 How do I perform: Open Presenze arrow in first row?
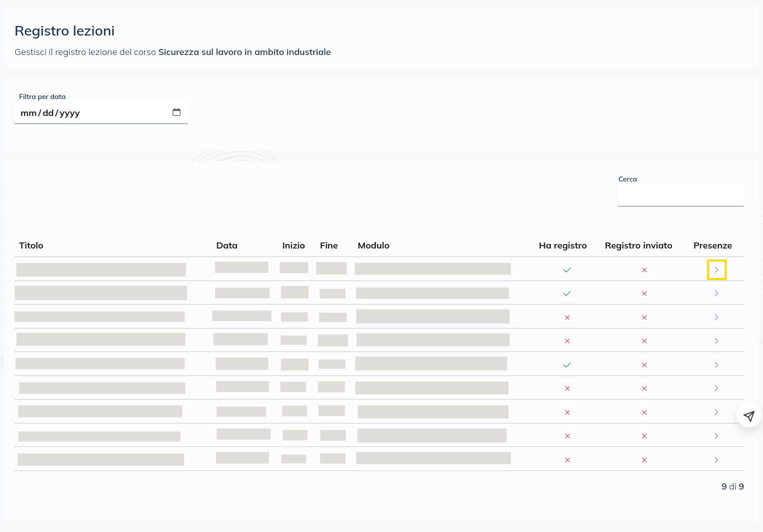(x=716, y=270)
